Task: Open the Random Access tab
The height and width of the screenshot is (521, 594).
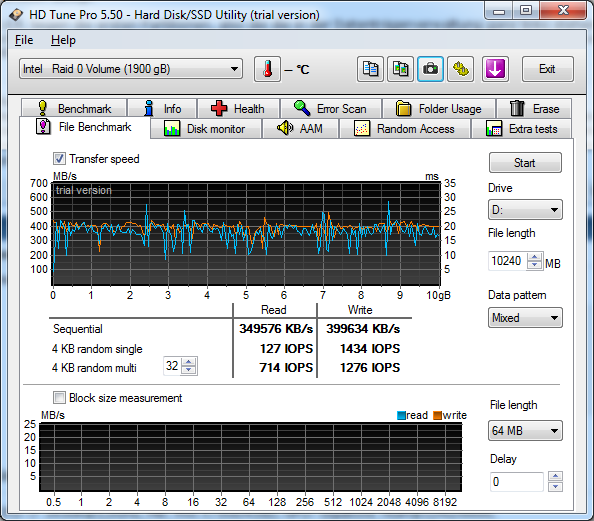Action: click(x=405, y=129)
